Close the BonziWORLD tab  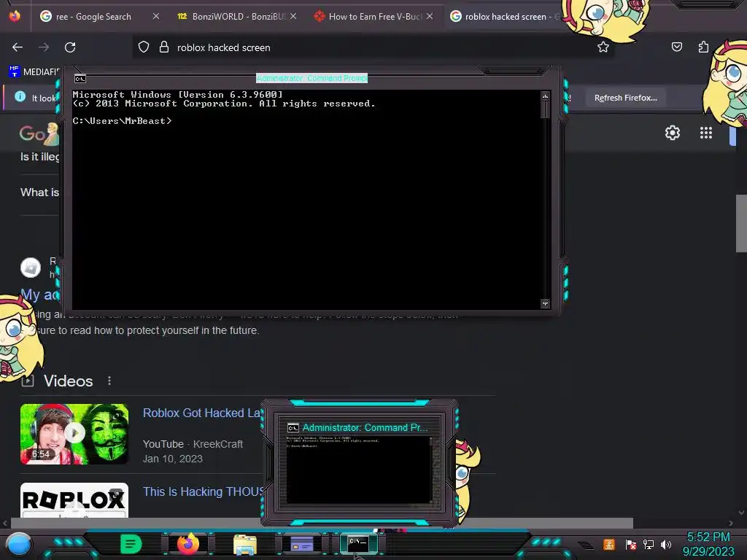[293, 16]
